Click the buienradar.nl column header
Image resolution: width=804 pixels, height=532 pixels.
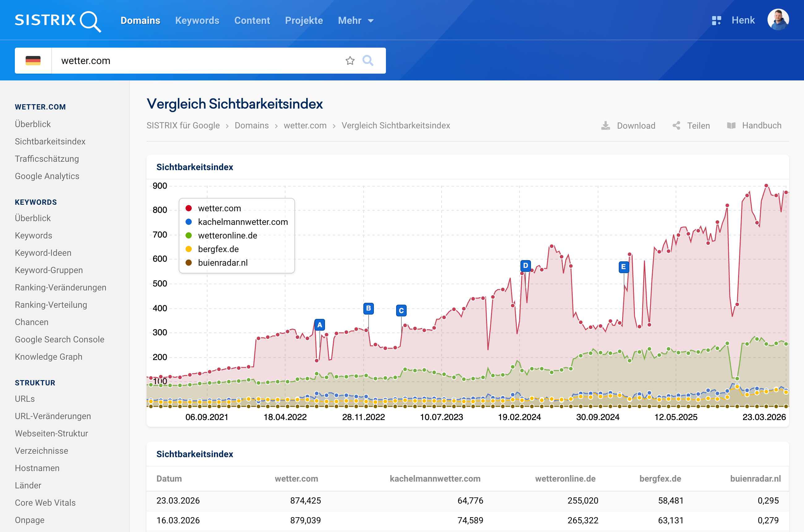[755, 479]
